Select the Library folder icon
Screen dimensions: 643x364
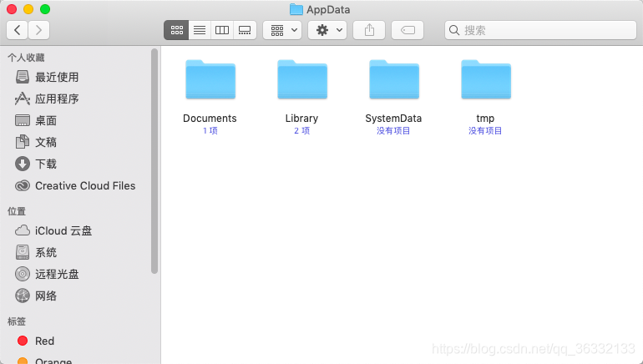coord(302,79)
